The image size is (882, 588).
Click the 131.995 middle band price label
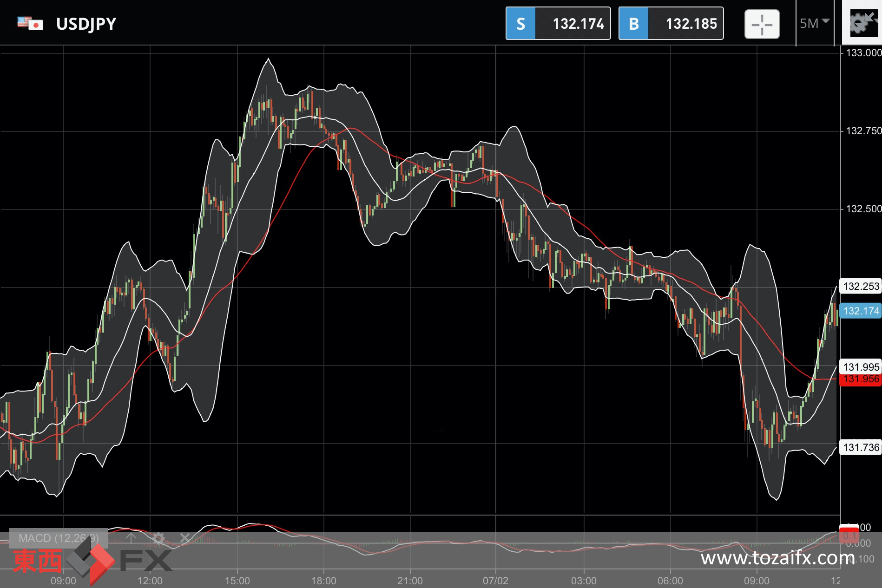tap(861, 366)
